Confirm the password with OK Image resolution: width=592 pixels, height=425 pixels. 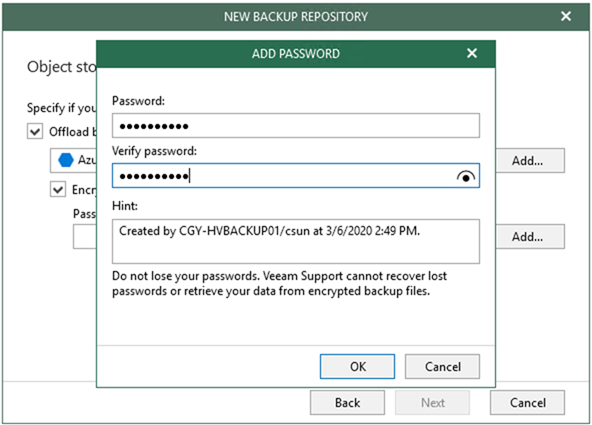pyautogui.click(x=357, y=366)
